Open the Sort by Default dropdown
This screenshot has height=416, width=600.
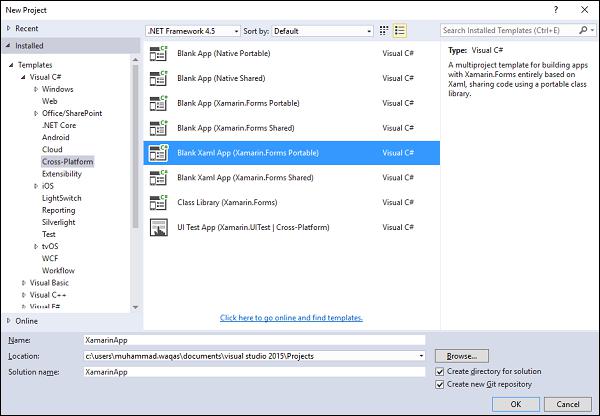(x=322, y=31)
